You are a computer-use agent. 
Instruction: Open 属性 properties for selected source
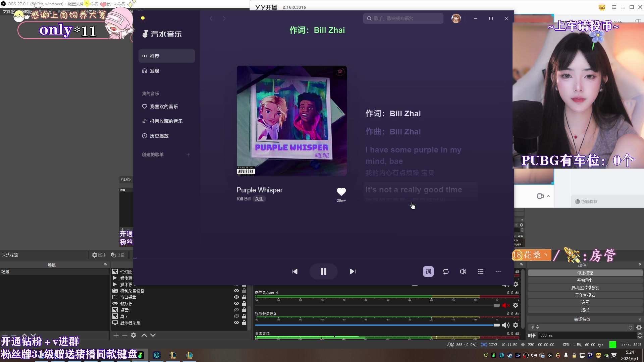tap(99, 255)
